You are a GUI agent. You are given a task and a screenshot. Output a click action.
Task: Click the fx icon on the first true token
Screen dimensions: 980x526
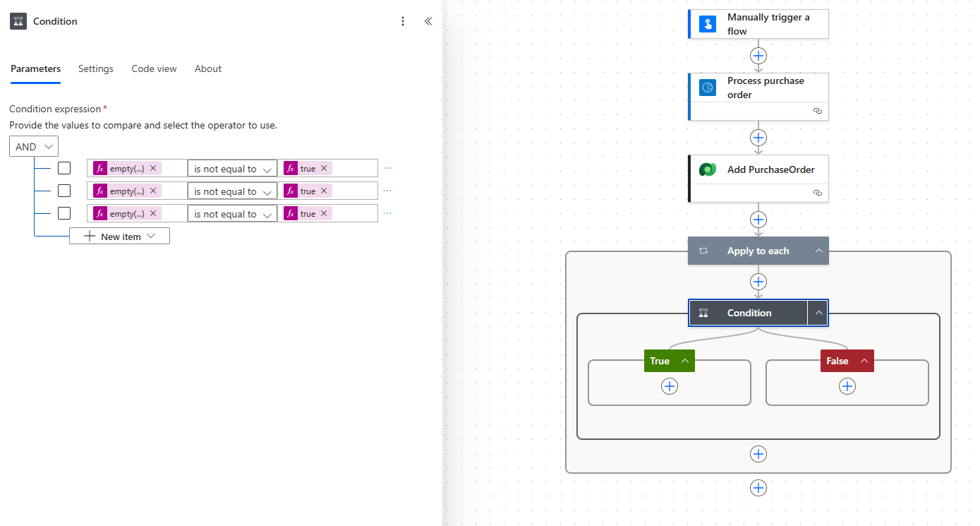tap(290, 167)
